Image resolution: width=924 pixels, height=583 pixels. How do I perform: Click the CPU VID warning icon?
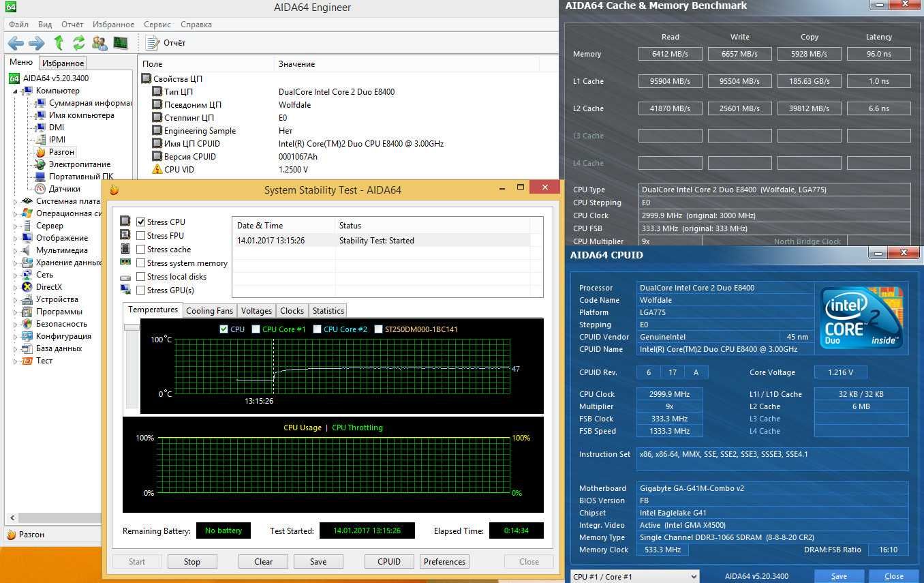(x=157, y=169)
